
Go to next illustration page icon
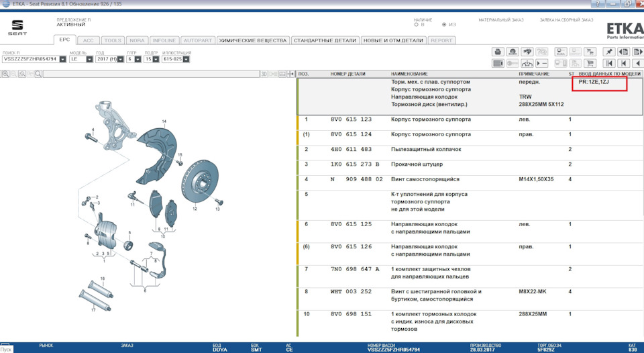pos(638,52)
